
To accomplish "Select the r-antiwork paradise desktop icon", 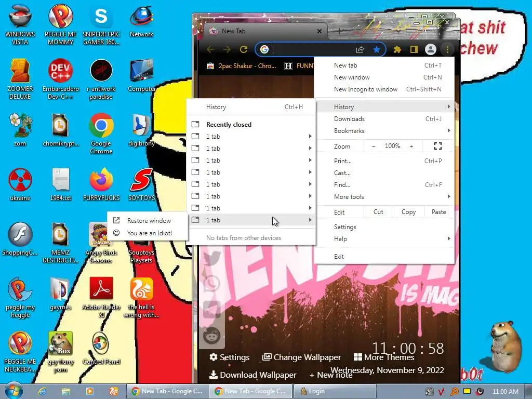I will pyautogui.click(x=101, y=79).
